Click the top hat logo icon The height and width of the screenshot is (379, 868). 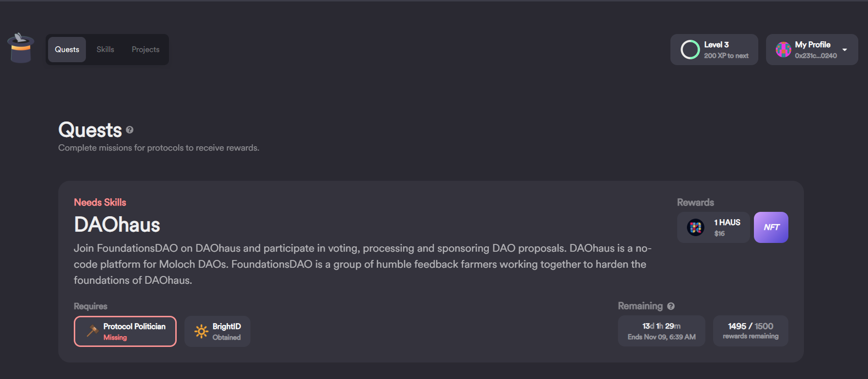click(x=20, y=48)
